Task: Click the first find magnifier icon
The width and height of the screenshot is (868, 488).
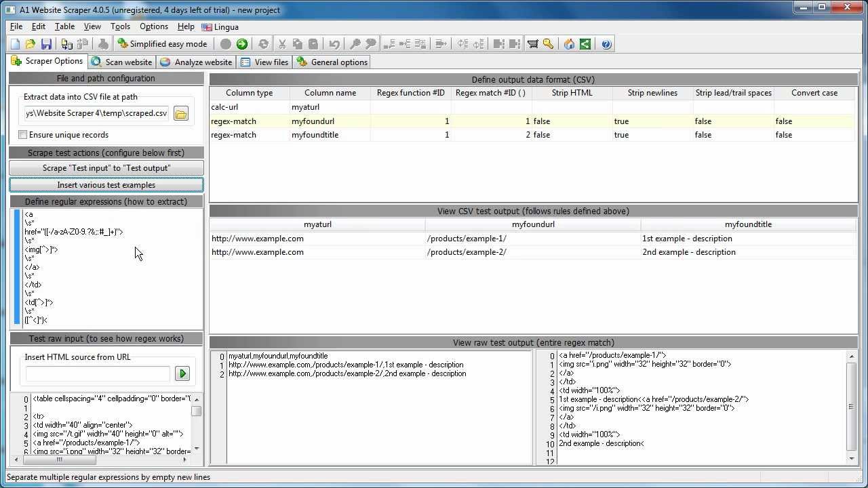Action: (x=355, y=44)
